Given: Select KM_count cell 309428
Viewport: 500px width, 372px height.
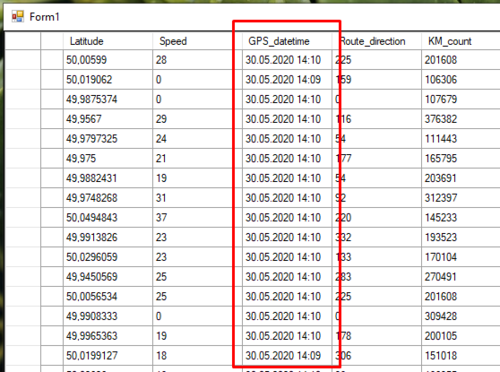Looking at the screenshot, I should pos(461,316).
